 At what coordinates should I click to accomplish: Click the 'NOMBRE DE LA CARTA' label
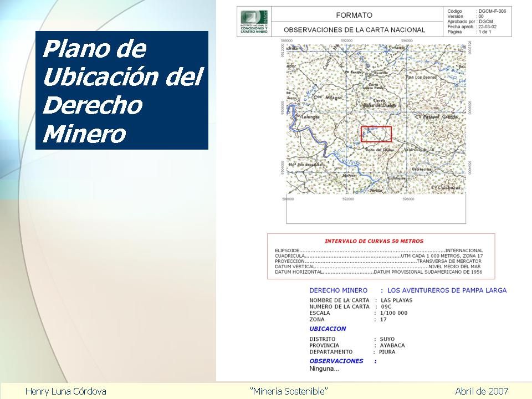point(339,300)
